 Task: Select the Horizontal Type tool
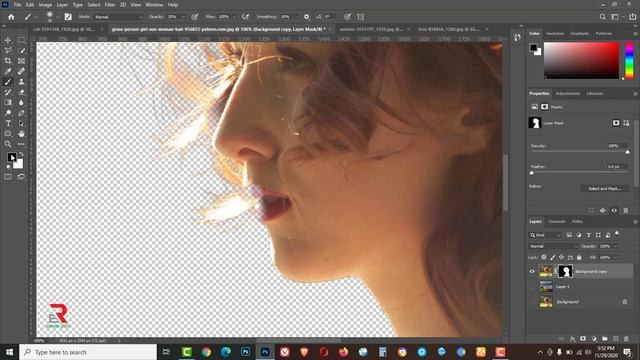(8, 123)
